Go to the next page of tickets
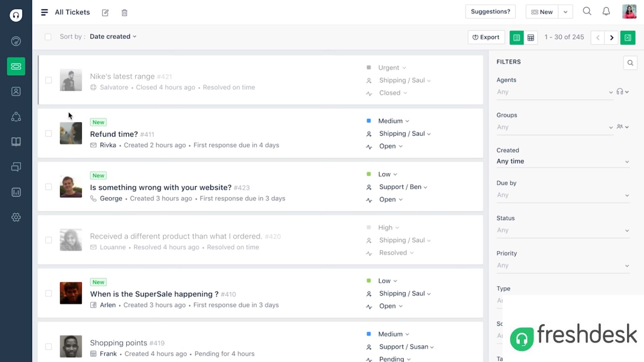This screenshot has width=644, height=362. 611,38
